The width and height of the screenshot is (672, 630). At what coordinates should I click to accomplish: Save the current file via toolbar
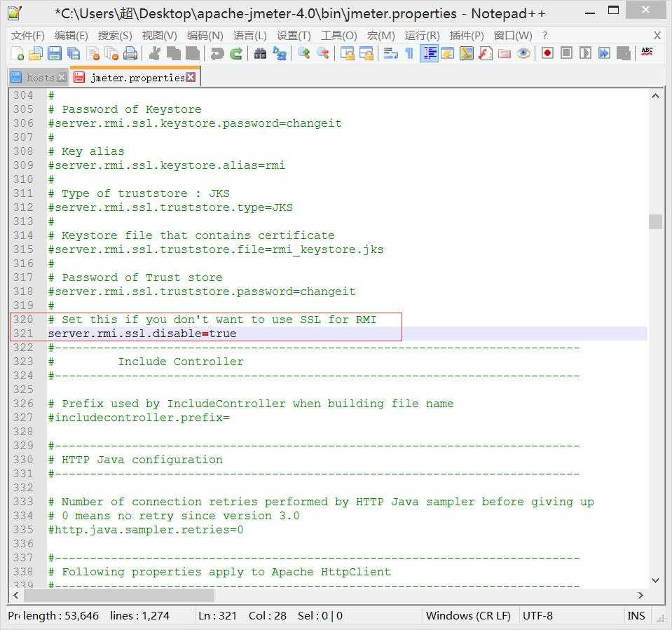pyautogui.click(x=55, y=53)
